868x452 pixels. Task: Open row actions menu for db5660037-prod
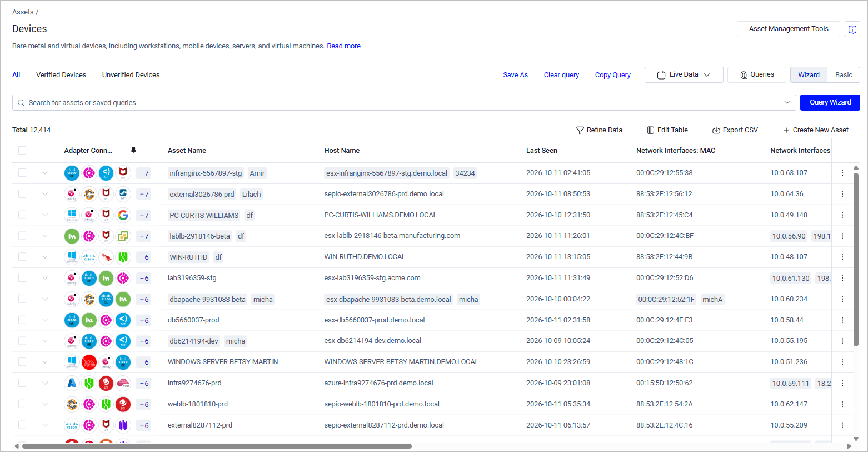click(842, 320)
